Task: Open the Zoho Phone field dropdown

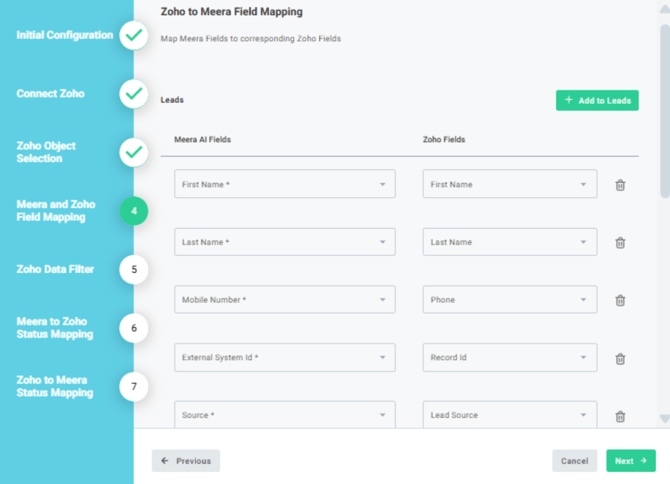Action: coord(510,299)
